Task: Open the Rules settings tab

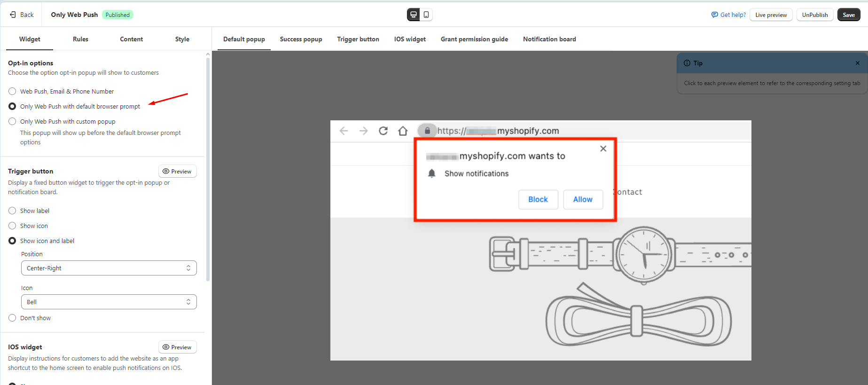Action: coord(80,39)
